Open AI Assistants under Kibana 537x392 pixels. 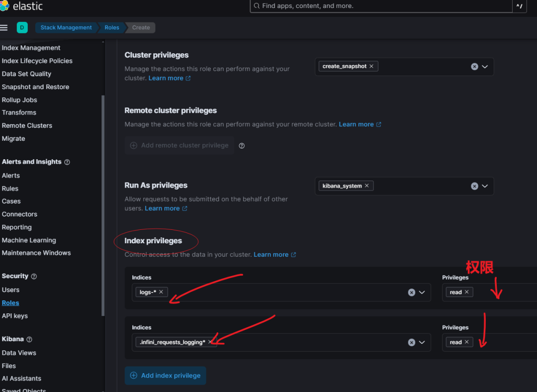[x=21, y=379]
